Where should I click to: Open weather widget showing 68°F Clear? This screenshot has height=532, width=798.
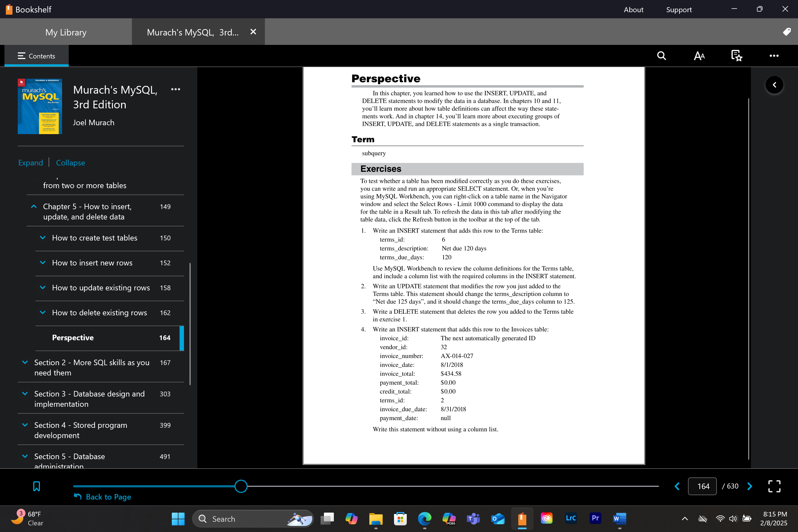coord(27,518)
